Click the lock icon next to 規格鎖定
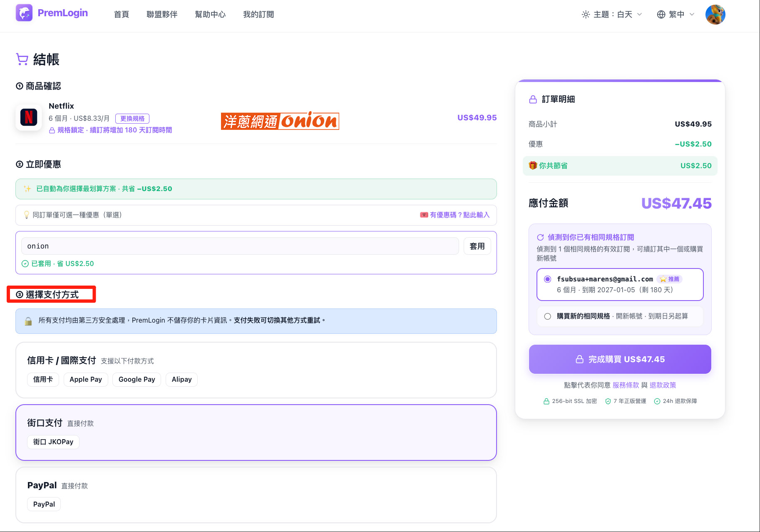 click(x=52, y=130)
